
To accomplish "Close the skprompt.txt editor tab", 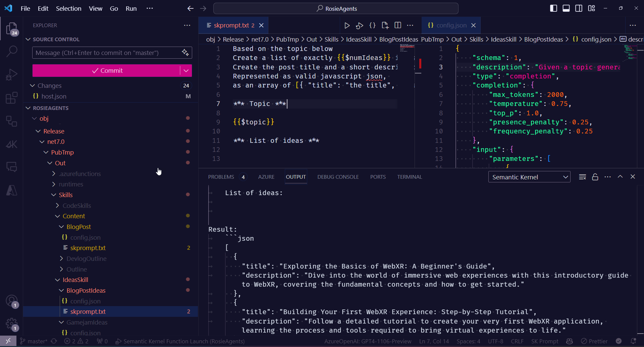I will [261, 25].
